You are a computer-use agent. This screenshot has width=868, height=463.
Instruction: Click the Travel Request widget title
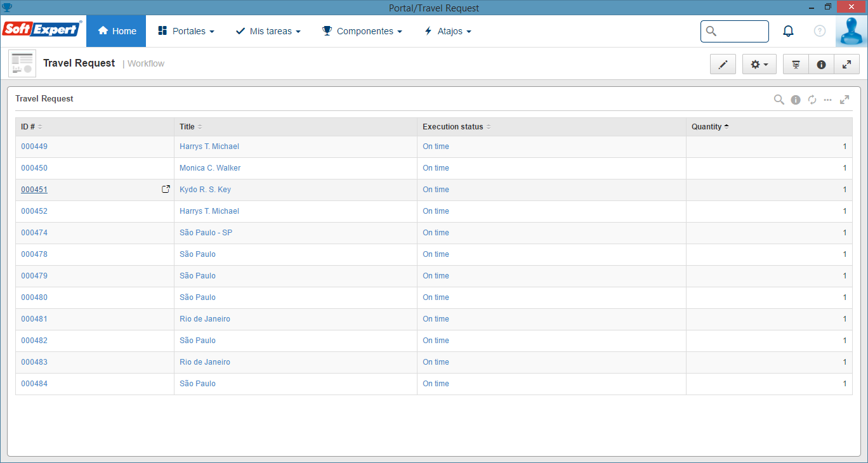(x=44, y=99)
